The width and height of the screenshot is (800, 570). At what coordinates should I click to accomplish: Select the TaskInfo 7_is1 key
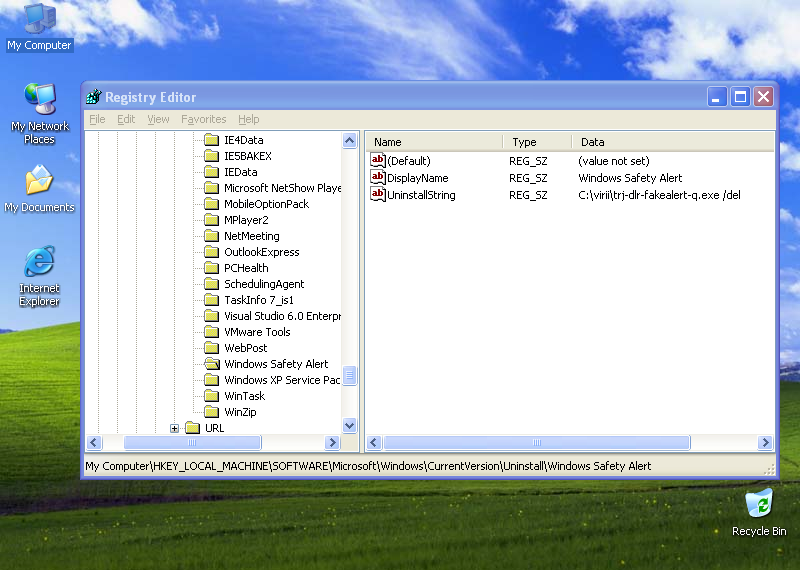tap(259, 300)
